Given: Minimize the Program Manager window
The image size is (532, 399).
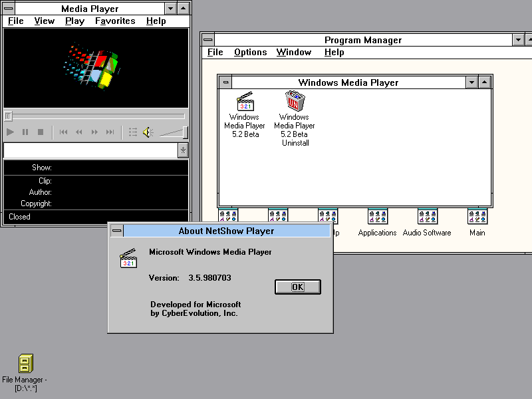Looking at the screenshot, I should point(518,40).
